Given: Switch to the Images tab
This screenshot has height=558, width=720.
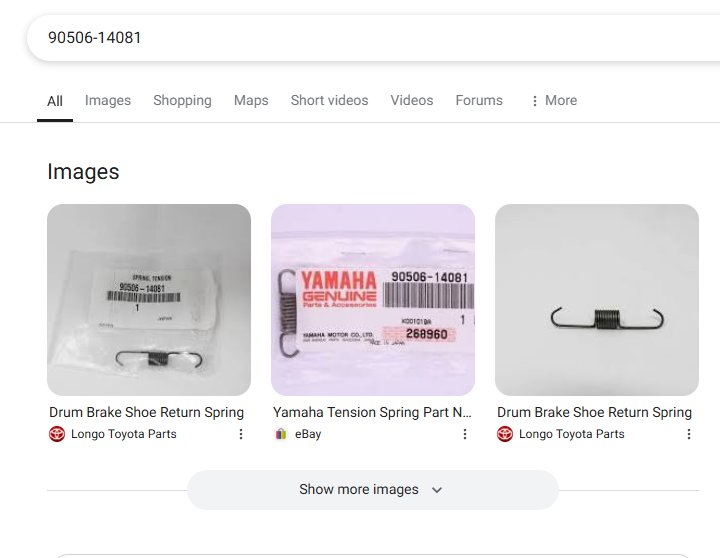Looking at the screenshot, I should (108, 100).
